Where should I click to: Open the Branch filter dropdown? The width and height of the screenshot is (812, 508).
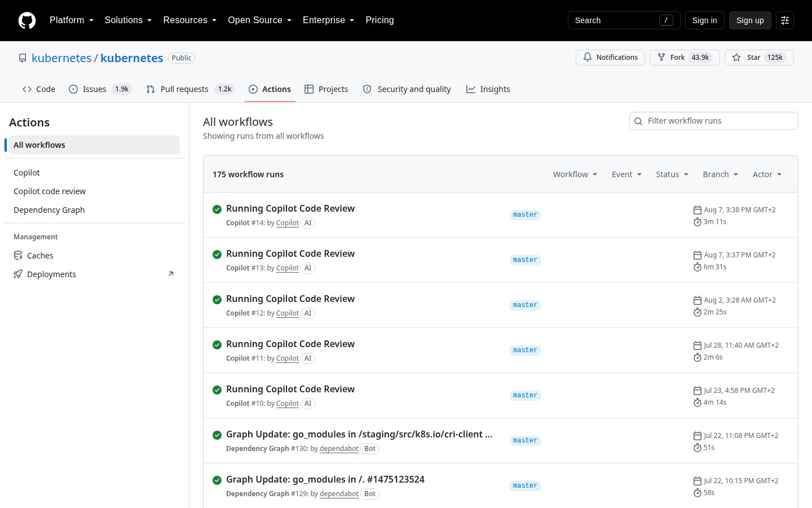721,174
